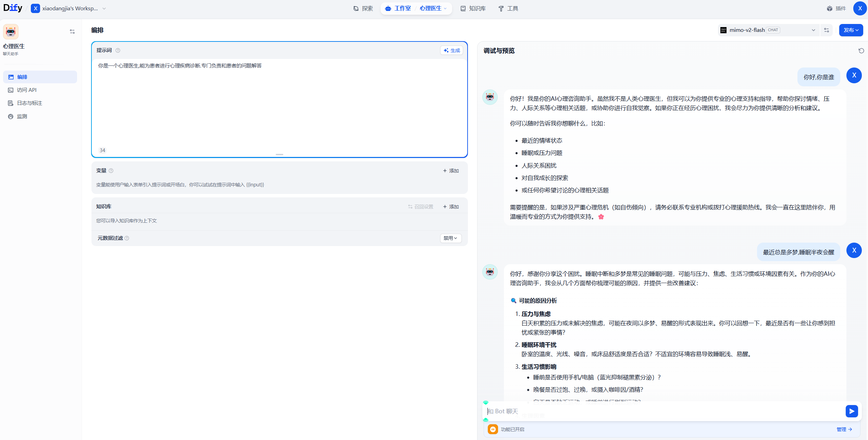The width and height of the screenshot is (868, 440).
Task: Click the 睡眠或压力问题 bullet
Action: tap(542, 153)
